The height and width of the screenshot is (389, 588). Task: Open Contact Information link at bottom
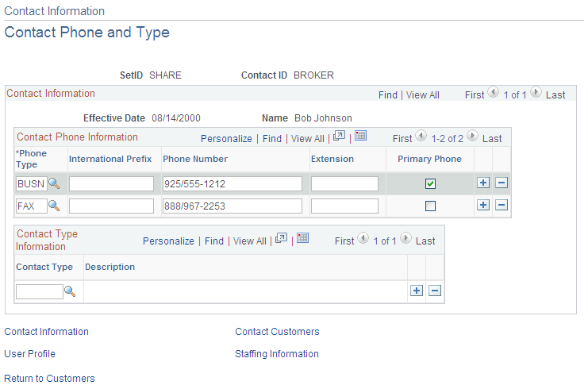click(x=47, y=332)
